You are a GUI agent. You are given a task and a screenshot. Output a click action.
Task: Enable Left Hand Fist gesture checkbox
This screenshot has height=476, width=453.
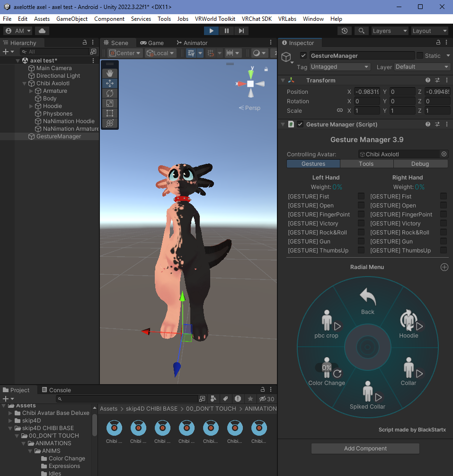[361, 196]
